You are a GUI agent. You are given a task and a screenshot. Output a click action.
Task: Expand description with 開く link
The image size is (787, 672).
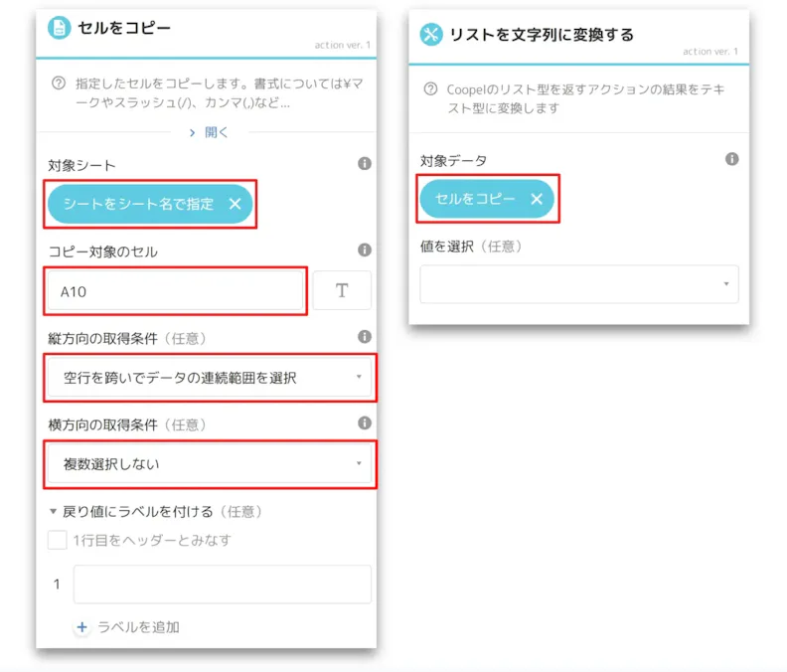[210, 132]
